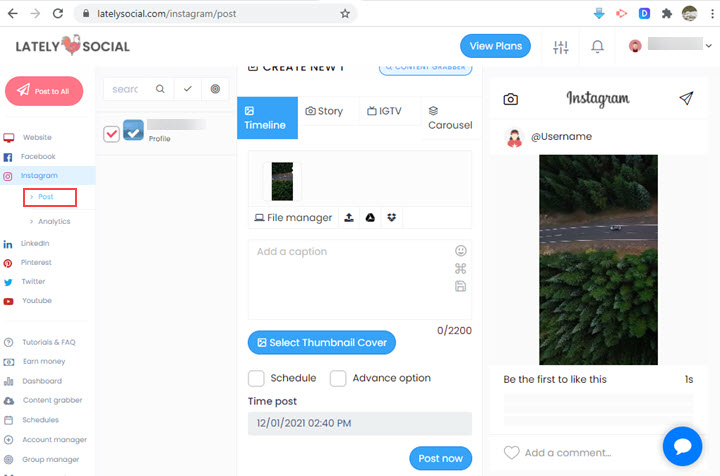Image resolution: width=720 pixels, height=476 pixels.
Task: Click the forest road preview image
Action: (598, 260)
